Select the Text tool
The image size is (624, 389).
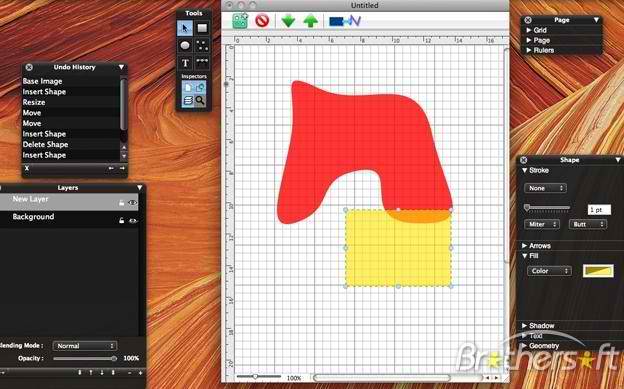point(185,63)
